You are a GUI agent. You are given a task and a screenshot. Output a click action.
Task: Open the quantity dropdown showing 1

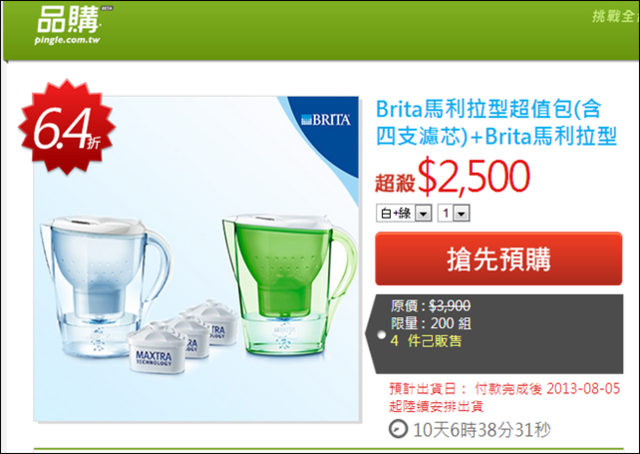(x=453, y=213)
